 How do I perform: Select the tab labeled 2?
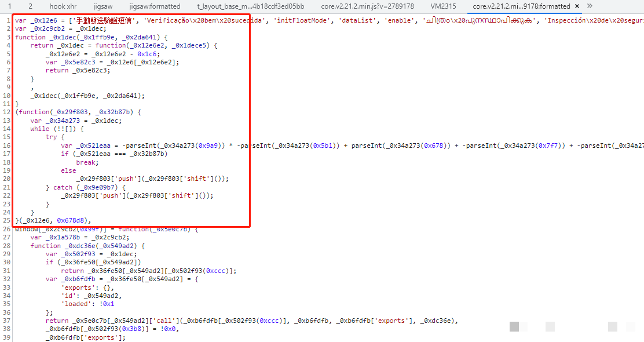click(30, 6)
